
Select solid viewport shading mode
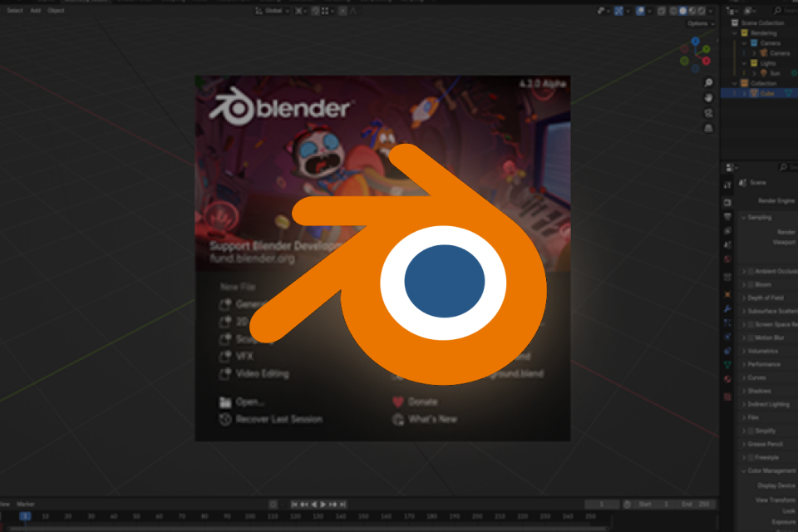[683, 11]
